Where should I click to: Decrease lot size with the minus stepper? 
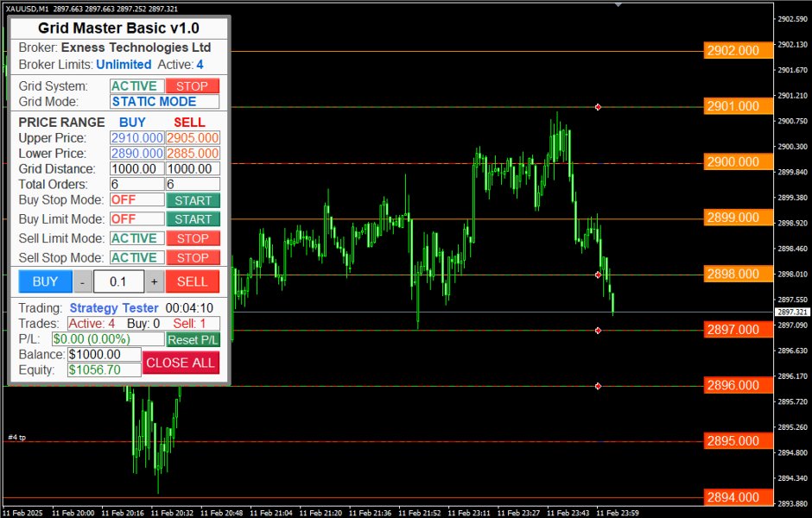click(x=82, y=281)
